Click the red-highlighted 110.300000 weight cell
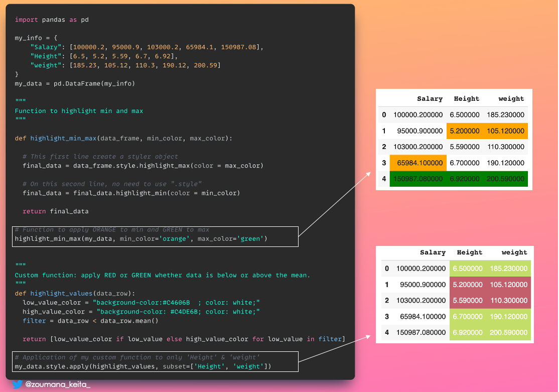The width and height of the screenshot is (559, 392). tap(508, 301)
